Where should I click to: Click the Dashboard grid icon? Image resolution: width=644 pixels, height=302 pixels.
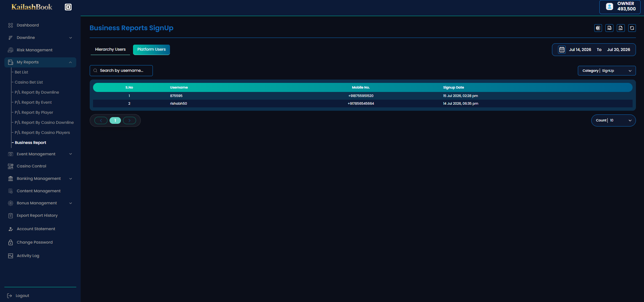tap(10, 25)
